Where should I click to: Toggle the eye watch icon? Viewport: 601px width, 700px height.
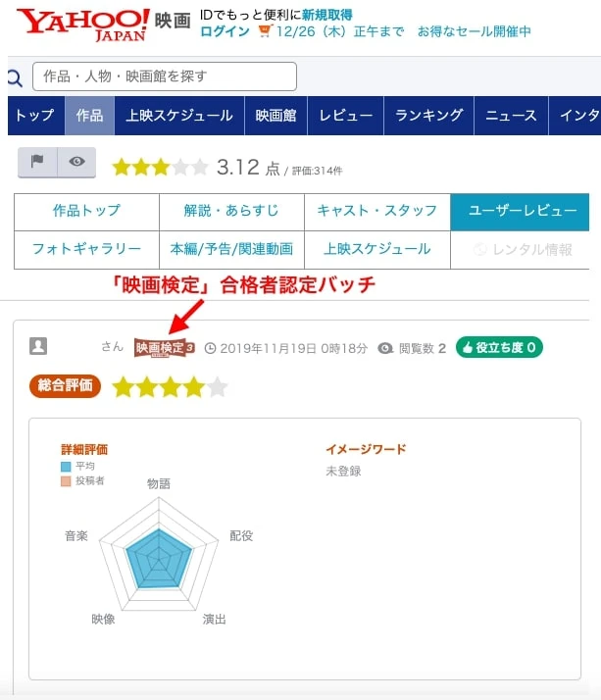[x=76, y=162]
